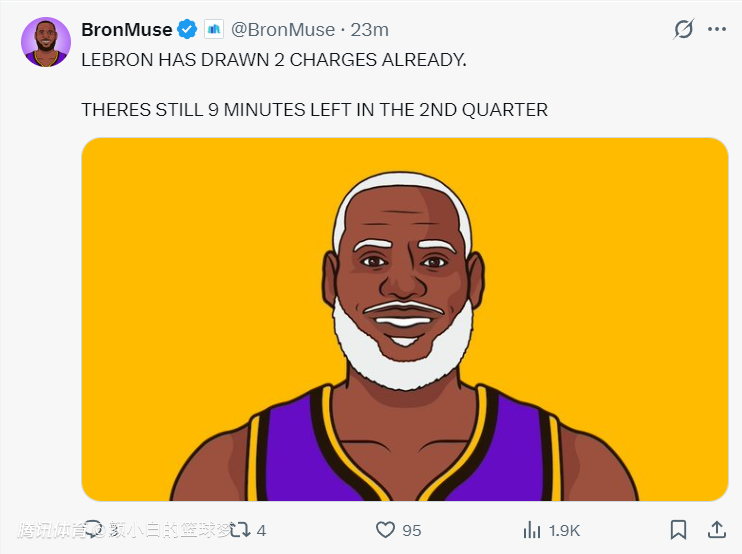Viewport: 742px width, 554px height.
Task: Click the repost count of 4
Action: (261, 530)
